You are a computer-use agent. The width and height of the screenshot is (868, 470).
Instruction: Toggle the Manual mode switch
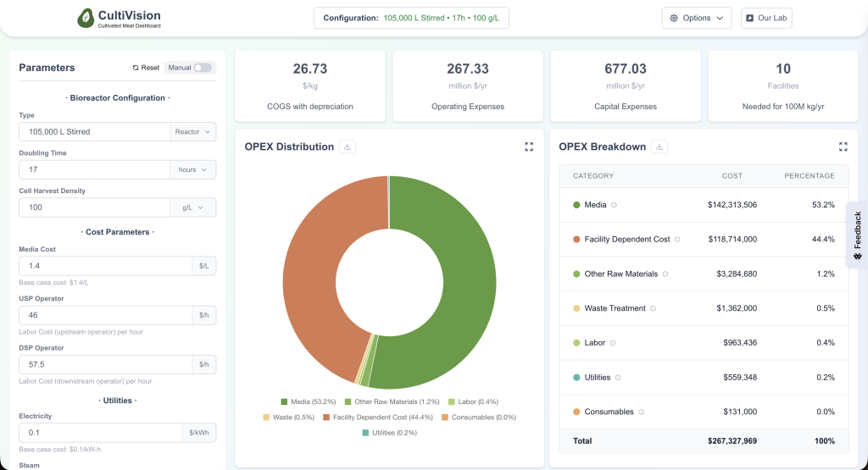click(x=202, y=68)
